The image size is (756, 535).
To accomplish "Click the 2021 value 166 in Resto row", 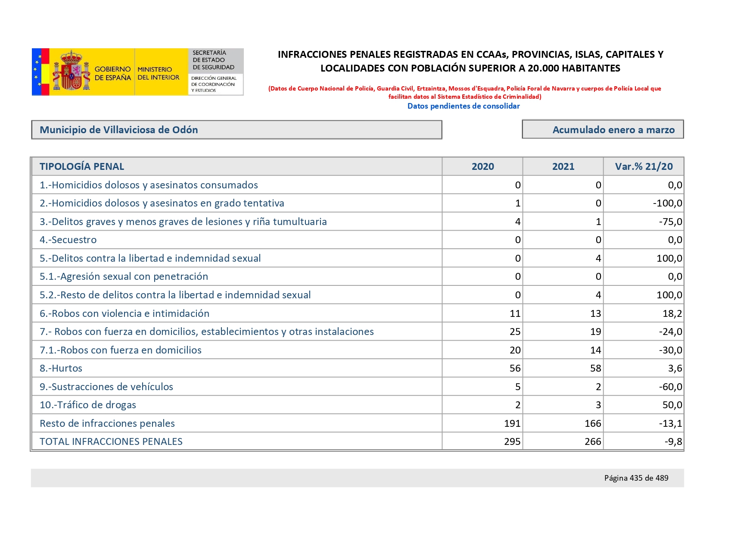I will coord(593,423).
